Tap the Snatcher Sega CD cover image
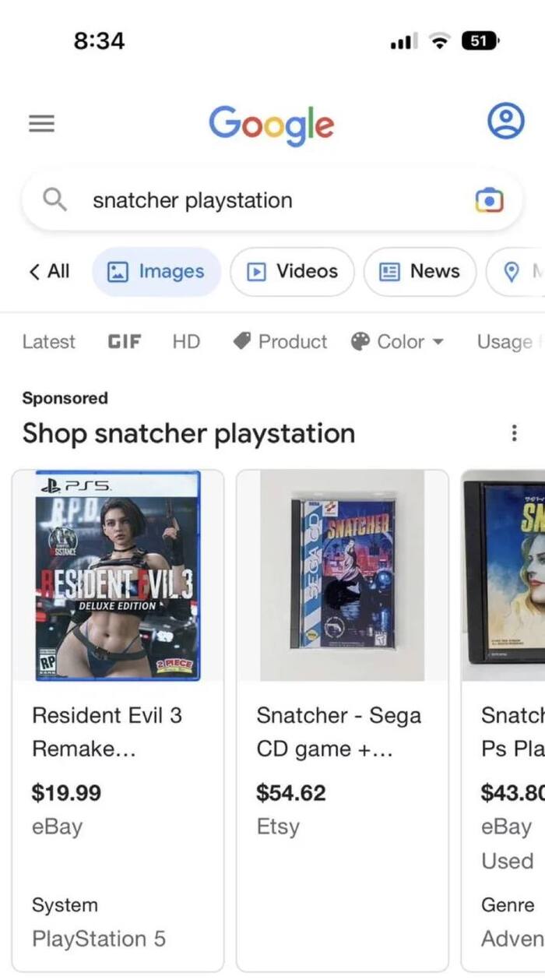This screenshot has width=545, height=980. pos(343,575)
